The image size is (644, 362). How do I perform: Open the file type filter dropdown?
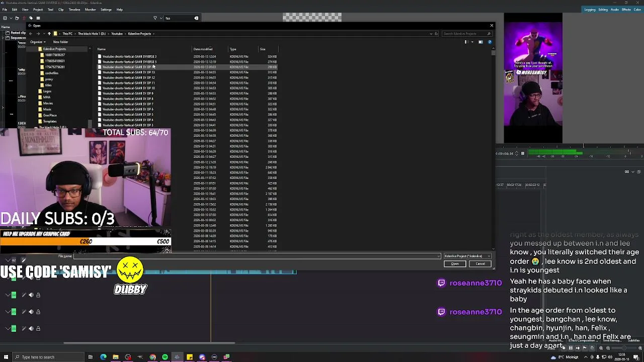pos(467,256)
